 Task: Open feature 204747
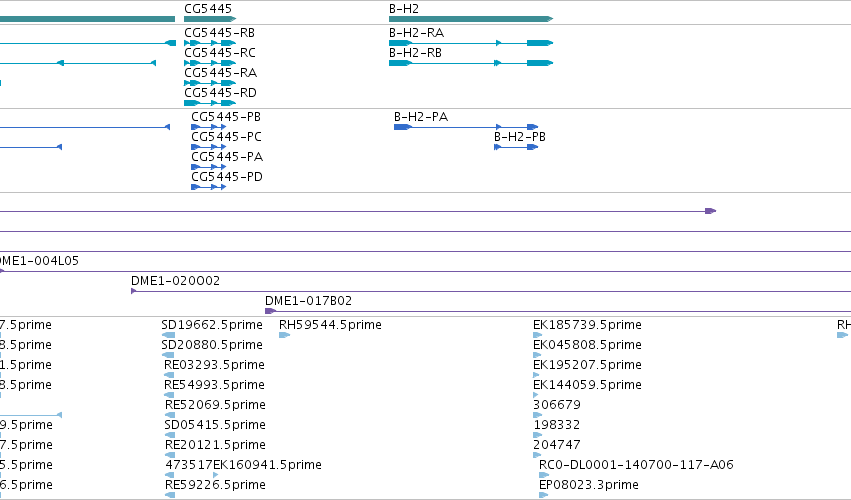coord(557,446)
